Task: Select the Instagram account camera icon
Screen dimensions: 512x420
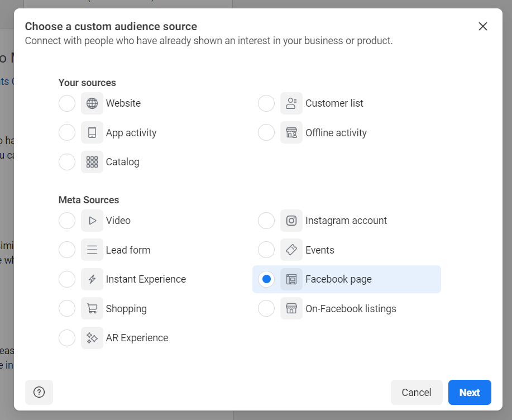Action: tap(291, 220)
